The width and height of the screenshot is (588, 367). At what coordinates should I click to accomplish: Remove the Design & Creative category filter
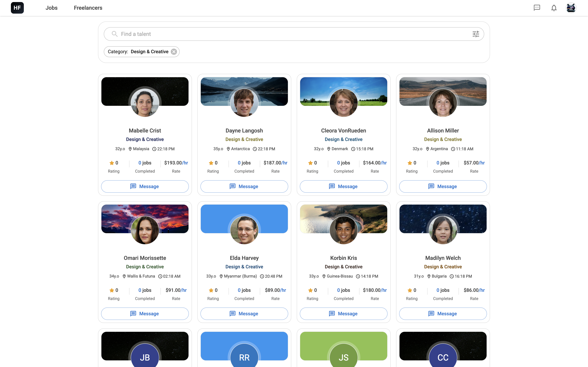[x=174, y=52]
